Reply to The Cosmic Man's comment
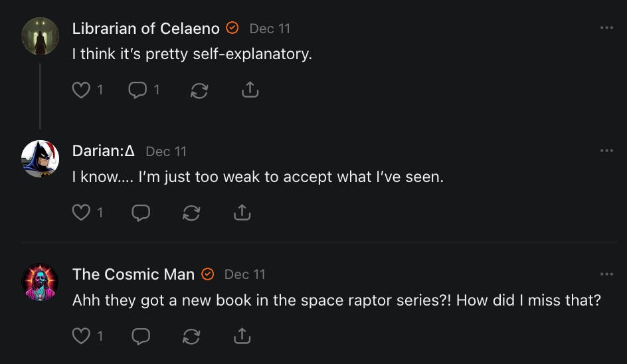Screen dimensions: 627x364 [141, 336]
